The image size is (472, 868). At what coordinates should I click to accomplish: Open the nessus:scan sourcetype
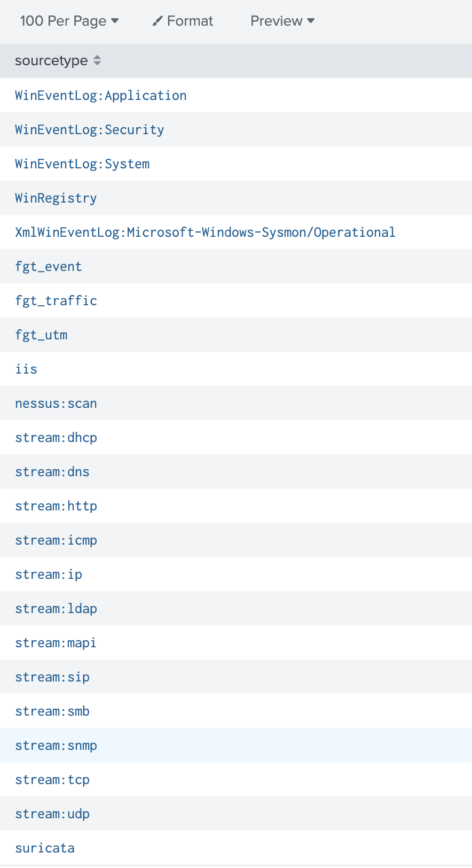pyautogui.click(x=56, y=403)
